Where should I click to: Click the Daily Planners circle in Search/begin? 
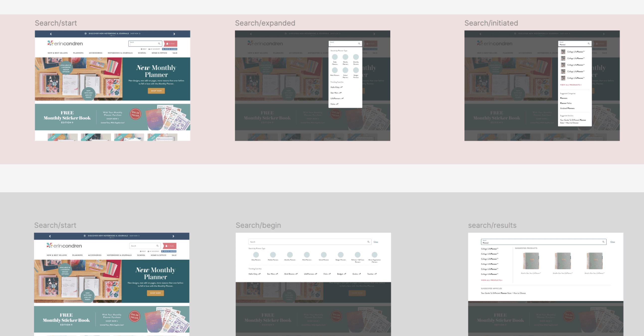pyautogui.click(x=256, y=255)
